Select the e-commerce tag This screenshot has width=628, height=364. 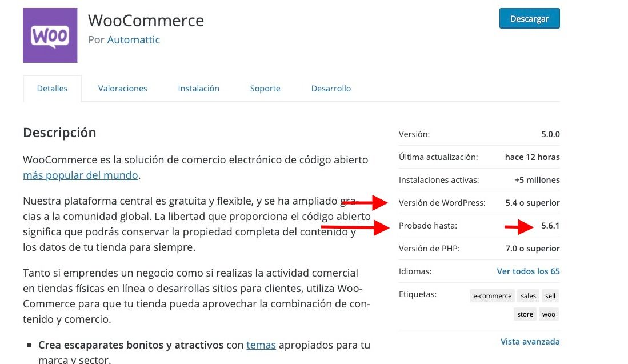492,296
